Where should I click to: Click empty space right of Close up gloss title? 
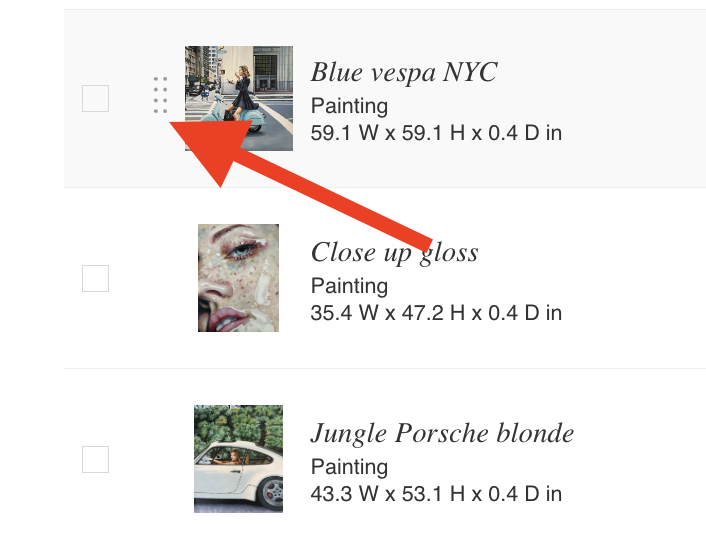[592, 253]
